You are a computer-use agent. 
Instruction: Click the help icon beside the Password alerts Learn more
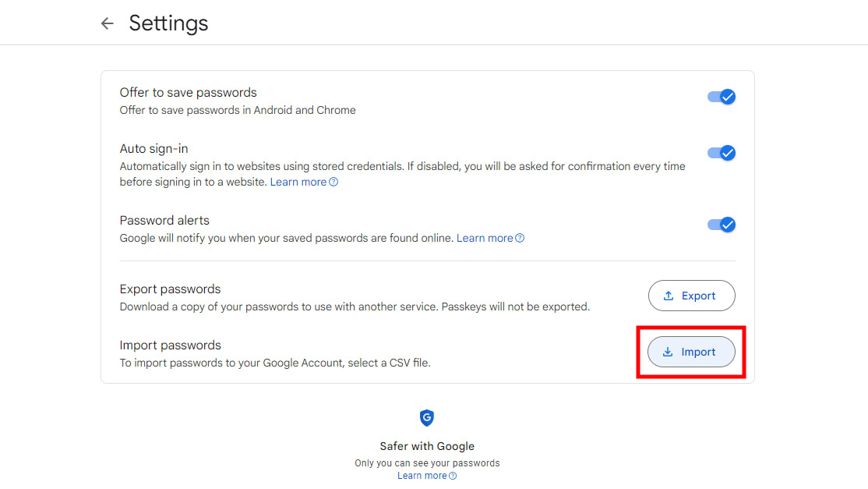(520, 238)
